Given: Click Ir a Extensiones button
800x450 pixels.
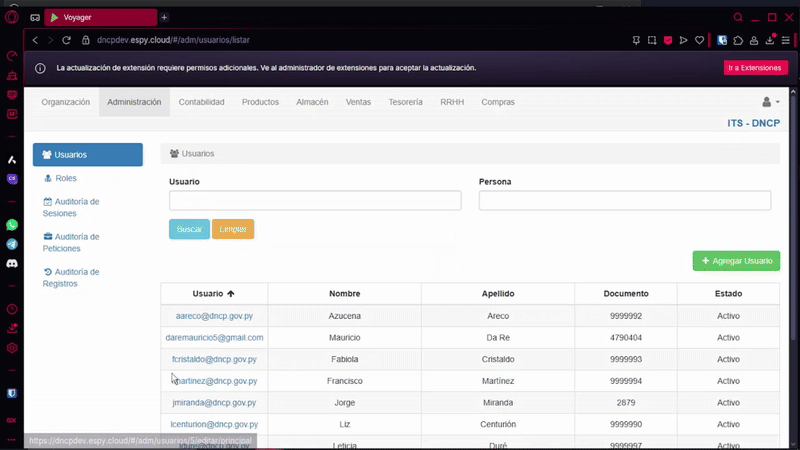Looking at the screenshot, I should click(755, 68).
